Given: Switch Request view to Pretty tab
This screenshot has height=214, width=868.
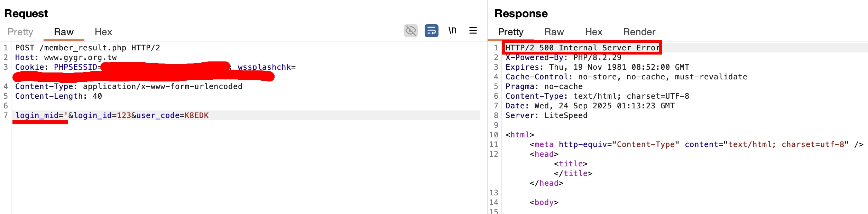Looking at the screenshot, I should (20, 32).
